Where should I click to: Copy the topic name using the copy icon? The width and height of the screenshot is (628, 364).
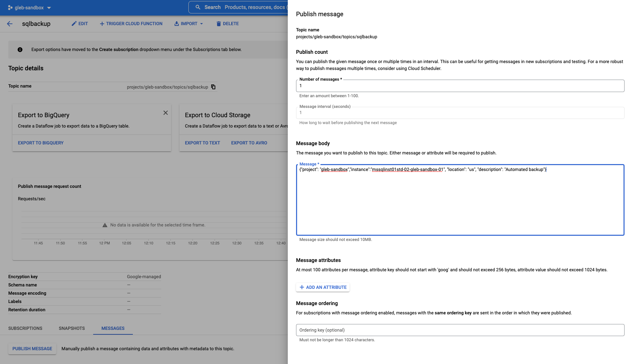[213, 87]
